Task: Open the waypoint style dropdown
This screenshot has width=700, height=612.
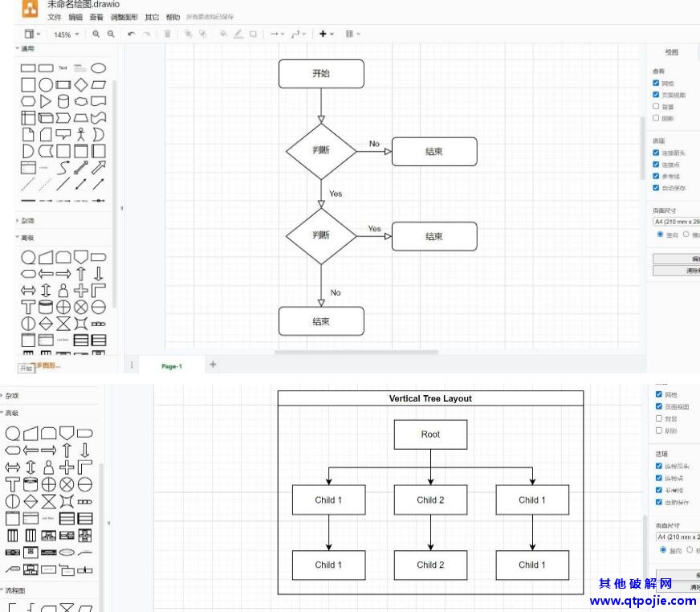Action: pyautogui.click(x=298, y=34)
